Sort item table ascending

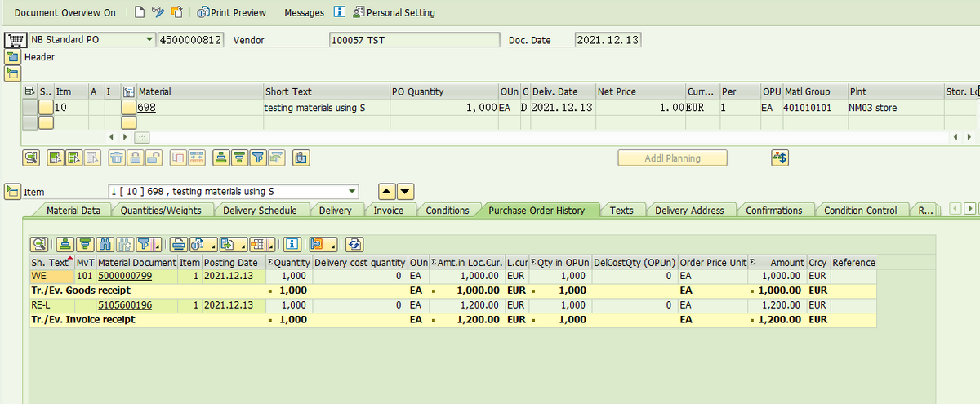pos(220,158)
